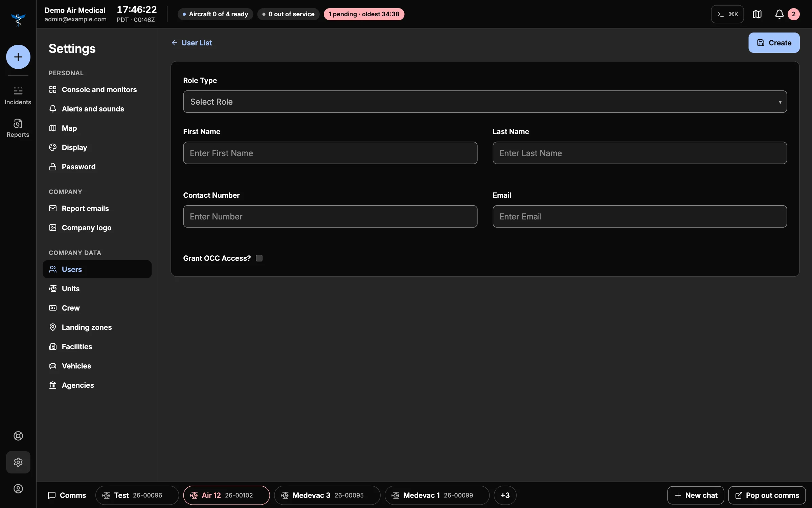Screen dimensions: 812x508
Task: Open Landing zones settings
Action: [97, 327]
